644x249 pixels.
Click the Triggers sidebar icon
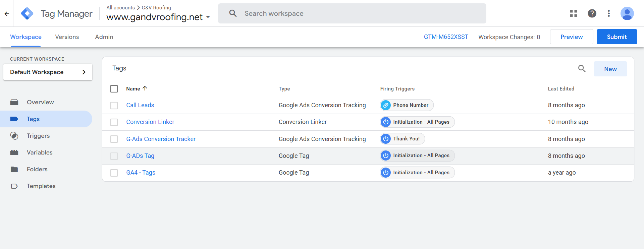point(14,136)
